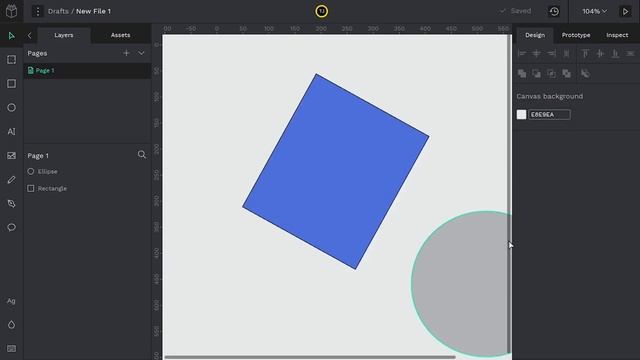Select the Curve pencil tool
640x360 pixels.
[x=11, y=180]
